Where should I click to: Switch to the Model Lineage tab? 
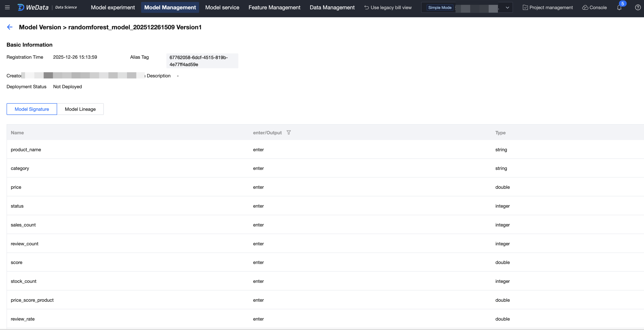tap(80, 109)
